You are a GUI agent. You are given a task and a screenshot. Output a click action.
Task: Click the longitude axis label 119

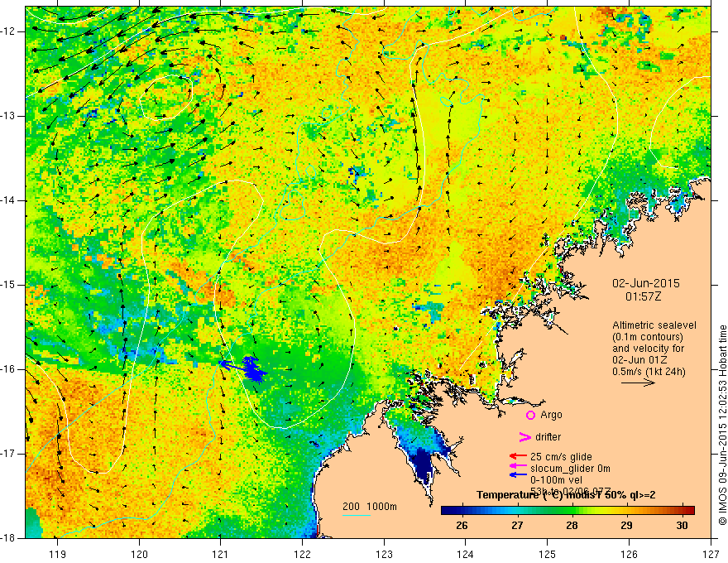pyautogui.click(x=58, y=555)
